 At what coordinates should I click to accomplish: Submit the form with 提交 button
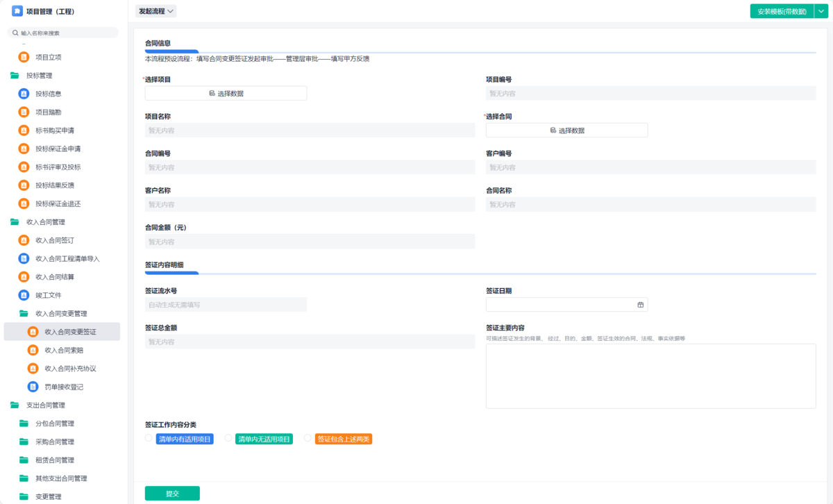172,494
